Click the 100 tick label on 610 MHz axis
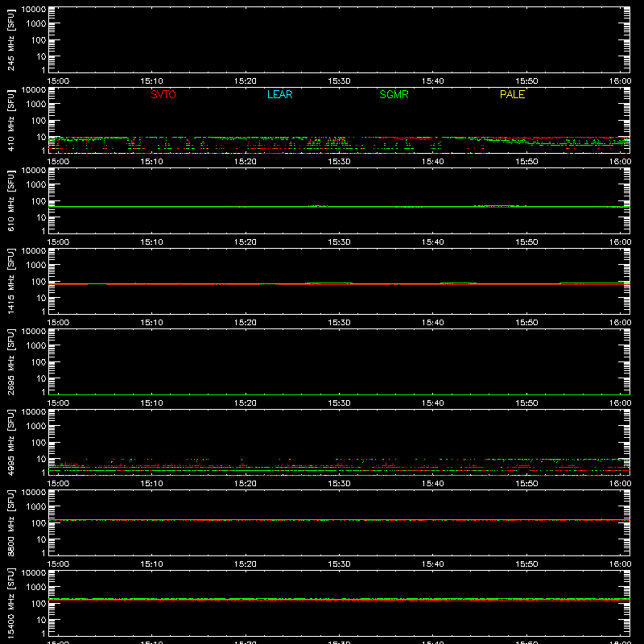Screen dimensions: 644x644 39,201
